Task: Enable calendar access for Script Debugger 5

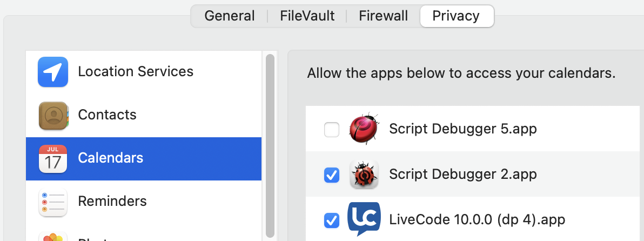Action: coord(331,130)
